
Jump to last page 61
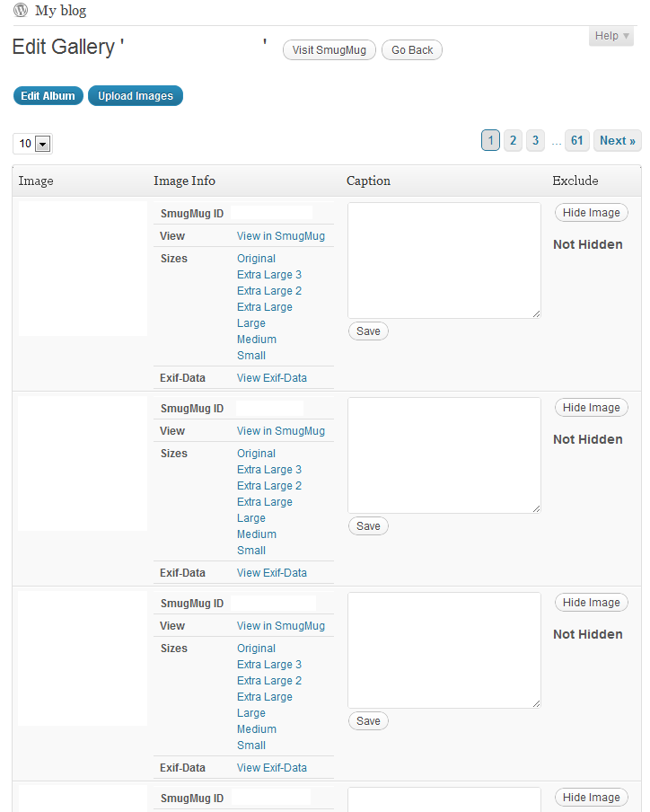(x=577, y=140)
